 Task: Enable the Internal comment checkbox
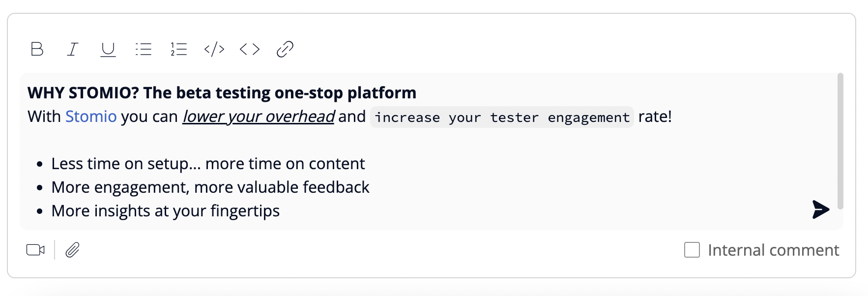click(692, 250)
